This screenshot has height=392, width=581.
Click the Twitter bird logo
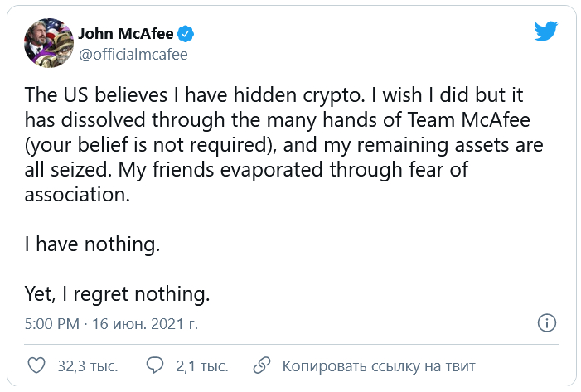point(545,31)
